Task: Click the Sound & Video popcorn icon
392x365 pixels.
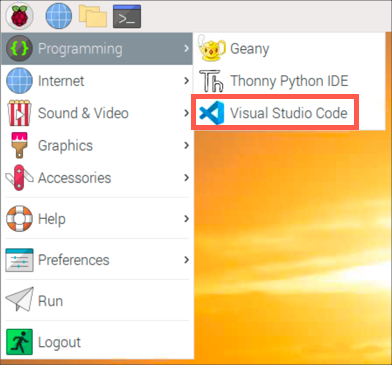Action: [19, 113]
